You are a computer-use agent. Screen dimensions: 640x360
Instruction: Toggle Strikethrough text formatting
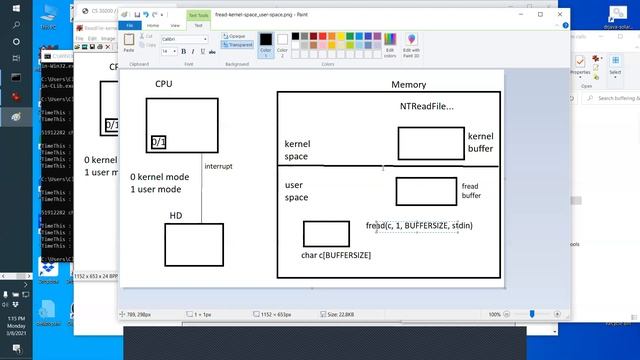coord(212,51)
